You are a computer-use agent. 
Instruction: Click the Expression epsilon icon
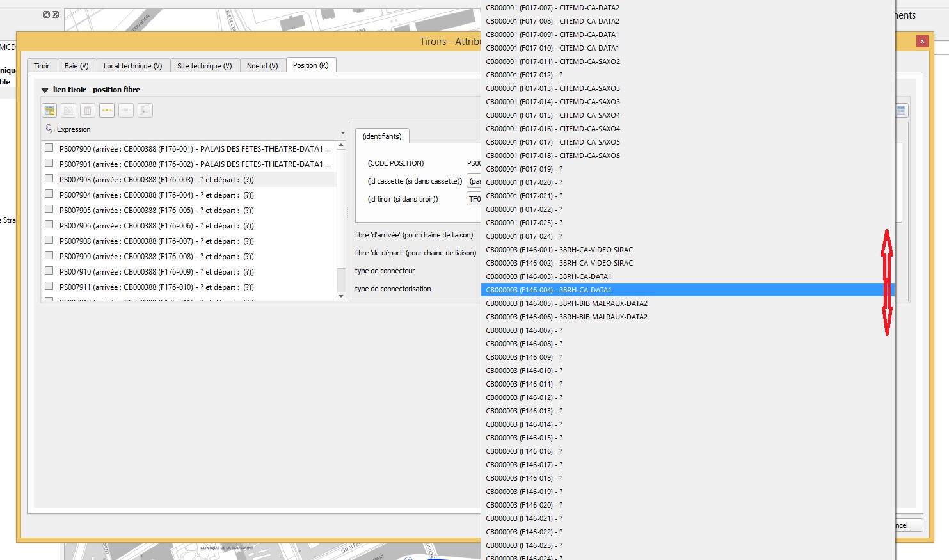point(49,129)
